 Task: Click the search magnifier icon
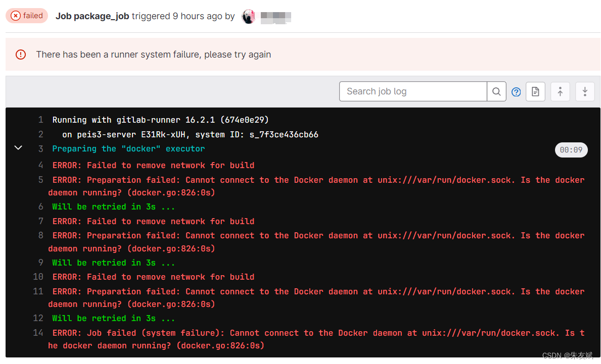[496, 91]
